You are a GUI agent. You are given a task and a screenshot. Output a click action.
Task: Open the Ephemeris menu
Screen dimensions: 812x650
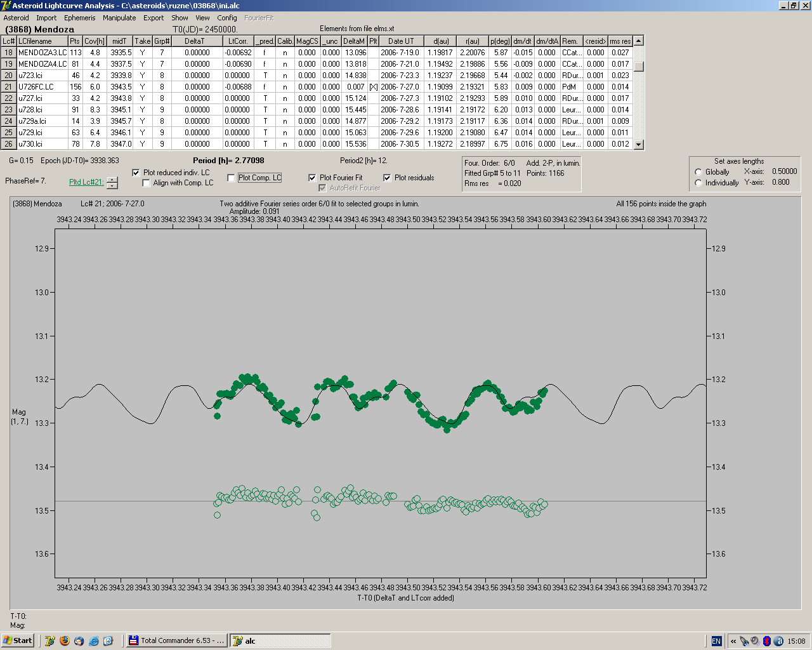[x=79, y=18]
